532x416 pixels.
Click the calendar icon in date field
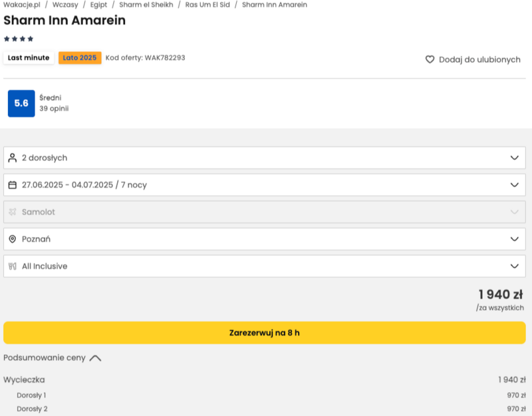click(12, 185)
